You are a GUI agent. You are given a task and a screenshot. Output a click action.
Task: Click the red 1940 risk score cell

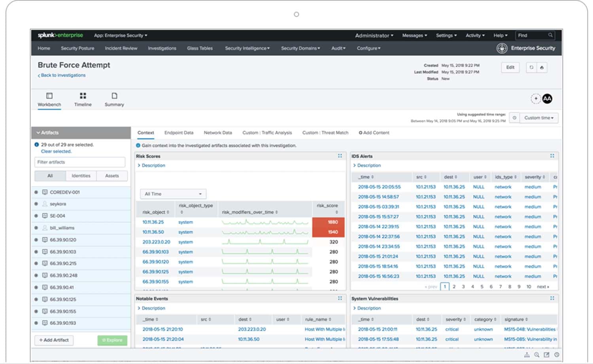click(x=328, y=232)
